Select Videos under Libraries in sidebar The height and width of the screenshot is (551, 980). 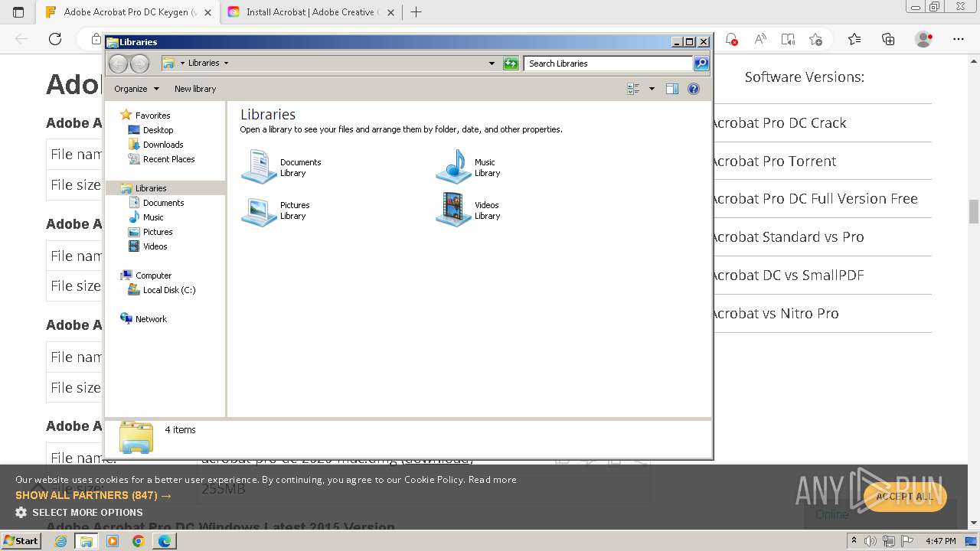tap(155, 246)
